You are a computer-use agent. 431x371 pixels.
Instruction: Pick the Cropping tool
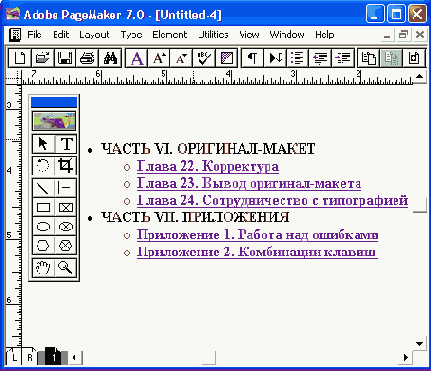[x=66, y=165]
